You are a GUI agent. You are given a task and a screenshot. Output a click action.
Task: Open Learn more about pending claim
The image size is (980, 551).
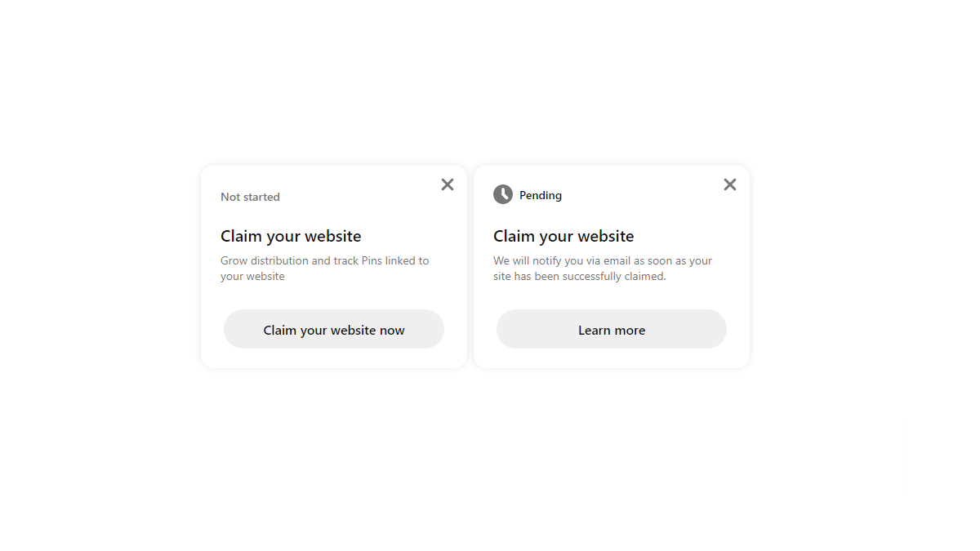tap(612, 329)
